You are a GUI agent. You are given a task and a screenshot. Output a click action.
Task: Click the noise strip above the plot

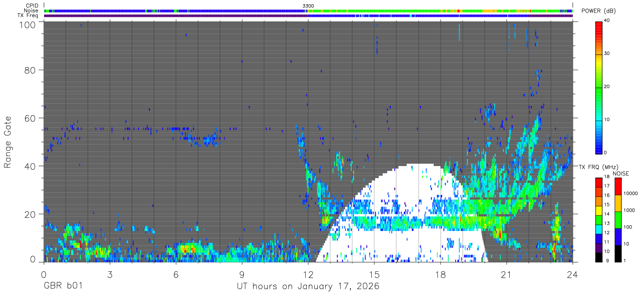(x=308, y=10)
